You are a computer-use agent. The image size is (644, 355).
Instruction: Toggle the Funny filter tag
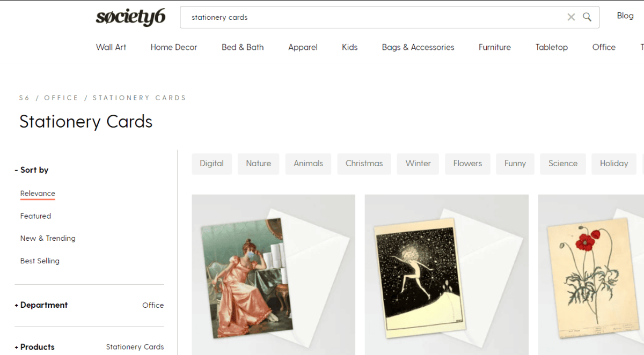(515, 164)
